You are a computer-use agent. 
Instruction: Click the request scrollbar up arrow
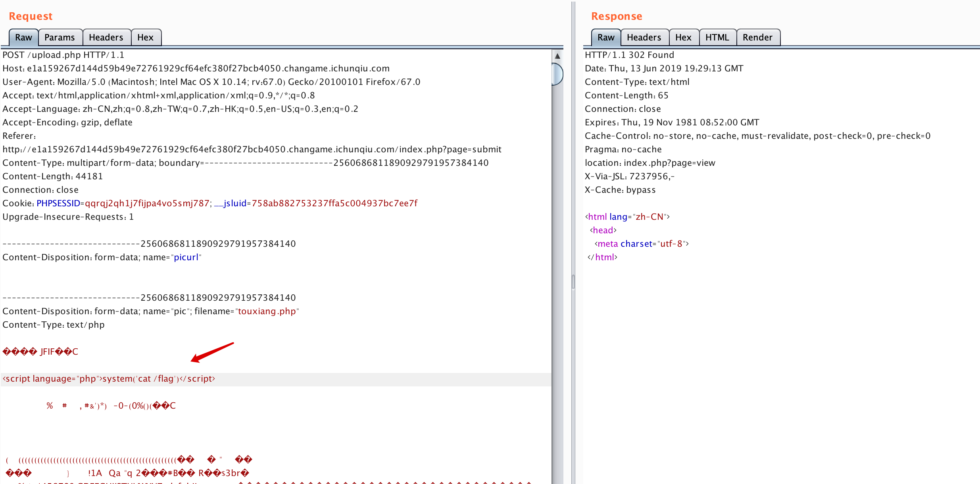557,56
